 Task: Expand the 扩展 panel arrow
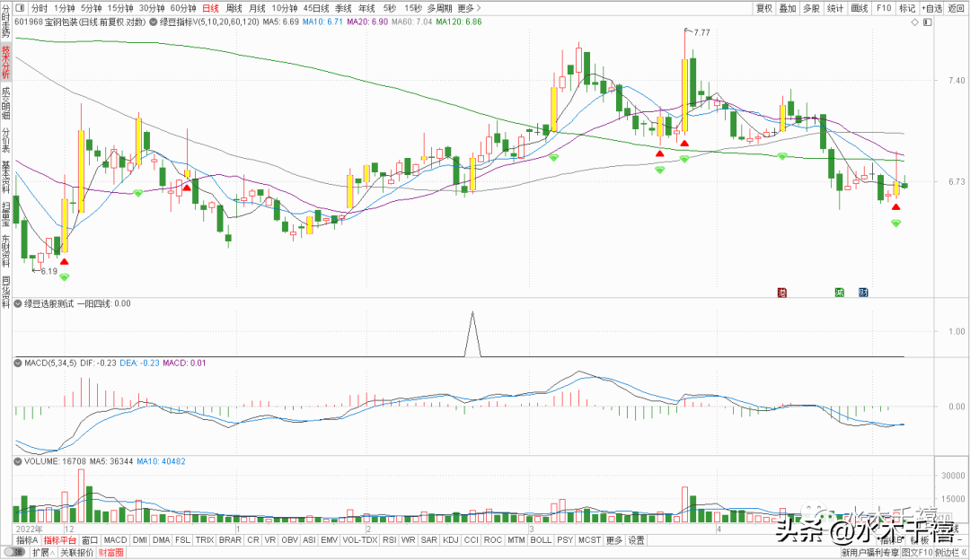[54, 552]
